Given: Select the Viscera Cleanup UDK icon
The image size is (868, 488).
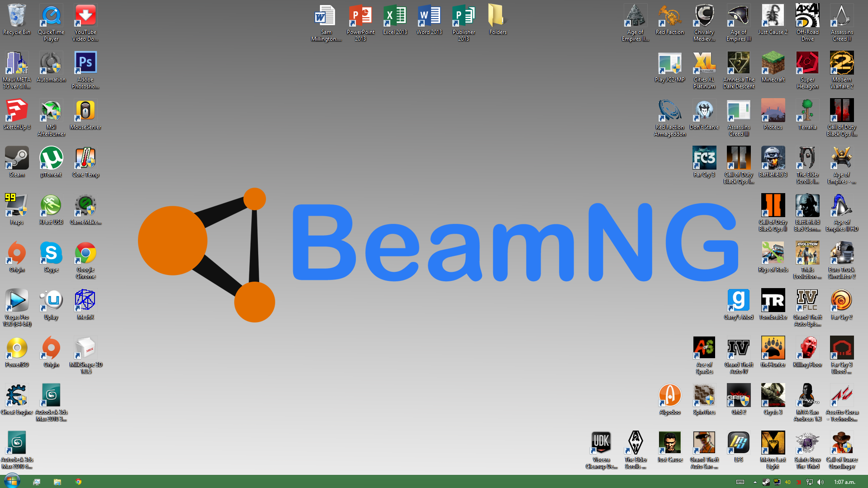Looking at the screenshot, I should click(x=601, y=450).
